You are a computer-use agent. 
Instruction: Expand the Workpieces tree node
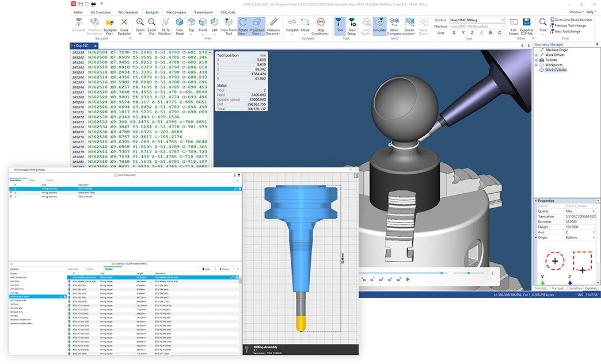coord(536,64)
